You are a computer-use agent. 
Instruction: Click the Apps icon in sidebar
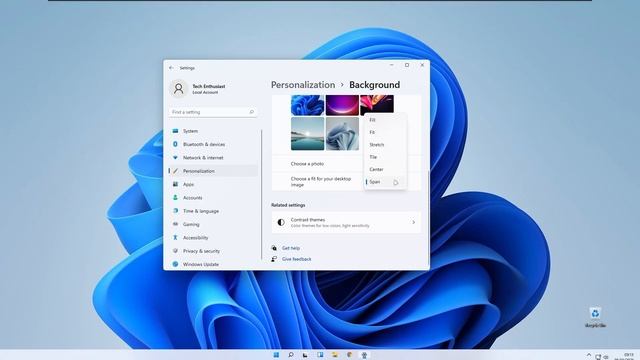click(176, 184)
